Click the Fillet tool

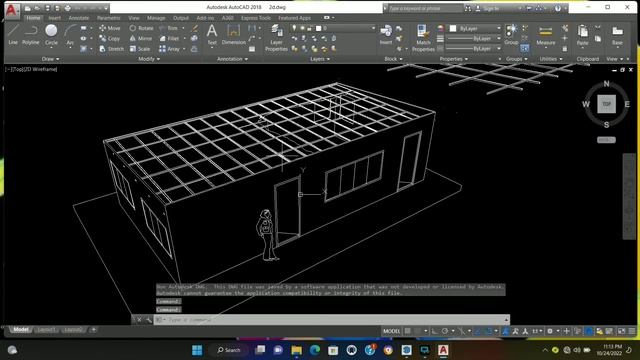pyautogui.click(x=169, y=38)
